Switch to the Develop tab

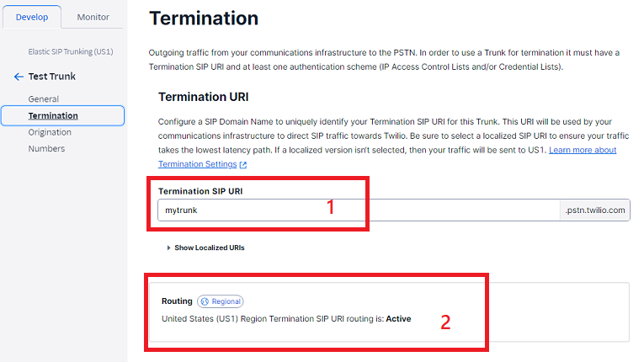[x=32, y=17]
